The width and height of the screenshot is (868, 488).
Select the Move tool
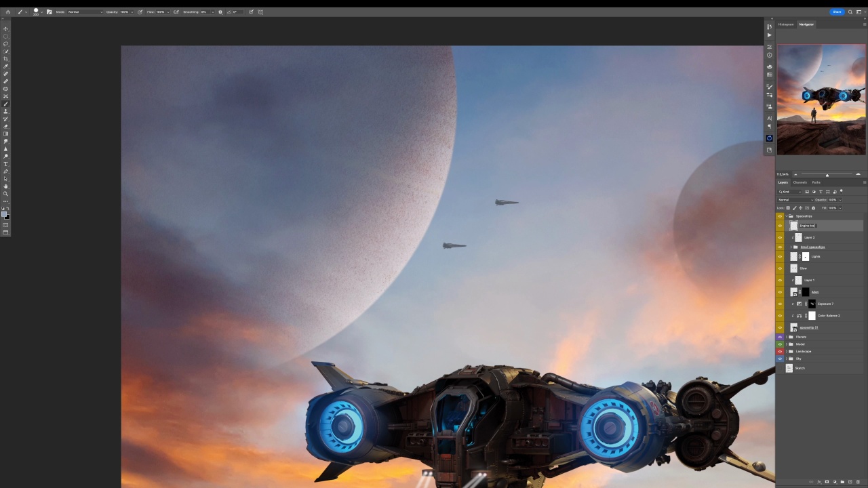5,28
